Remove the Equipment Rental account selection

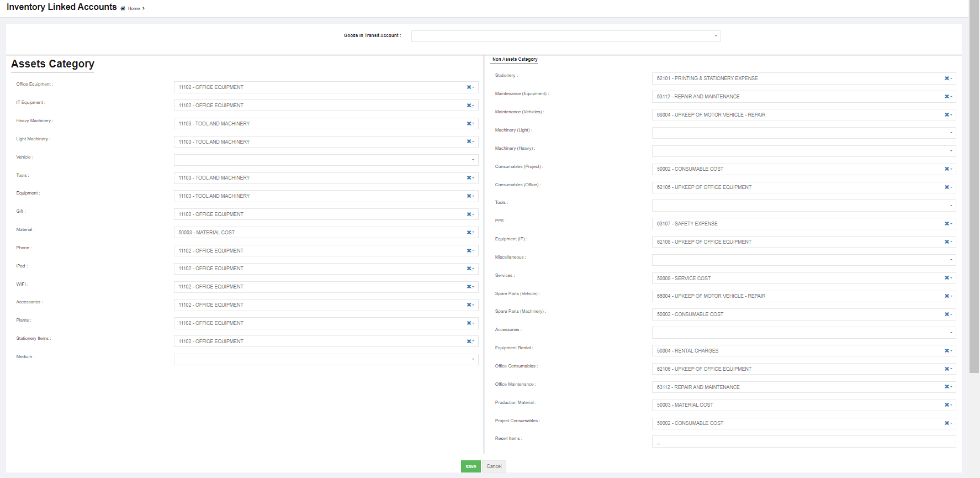[x=946, y=351]
